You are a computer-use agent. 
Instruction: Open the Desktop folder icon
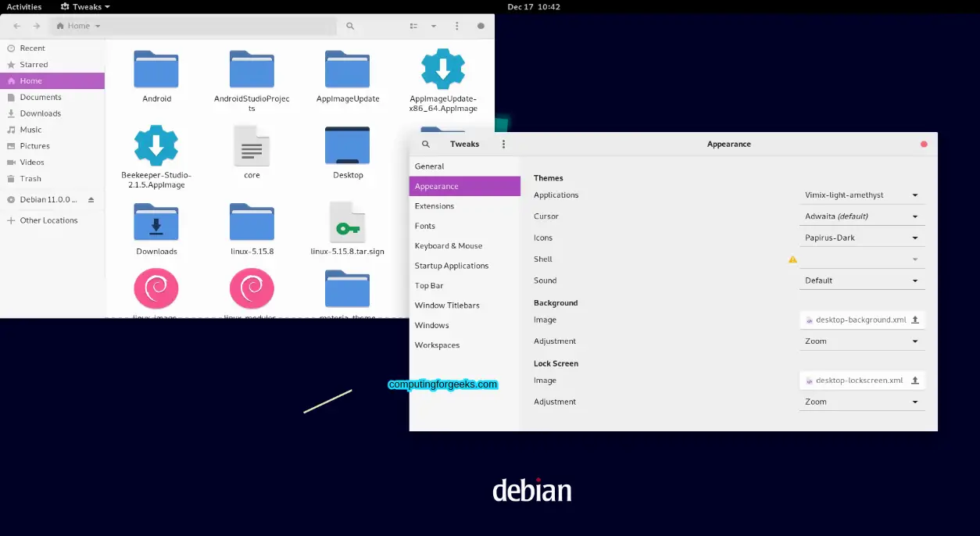347,146
